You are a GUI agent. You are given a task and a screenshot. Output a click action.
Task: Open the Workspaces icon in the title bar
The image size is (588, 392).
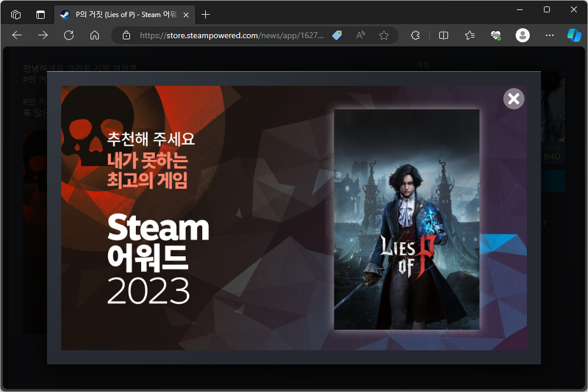tap(16, 15)
